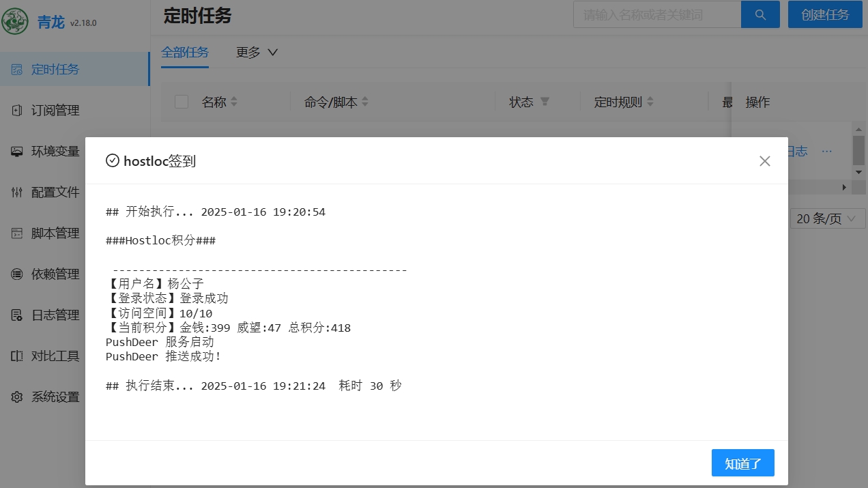Screen dimensions: 868x488
Task: Sort by the 名称 column arrows
Action: coord(234,102)
